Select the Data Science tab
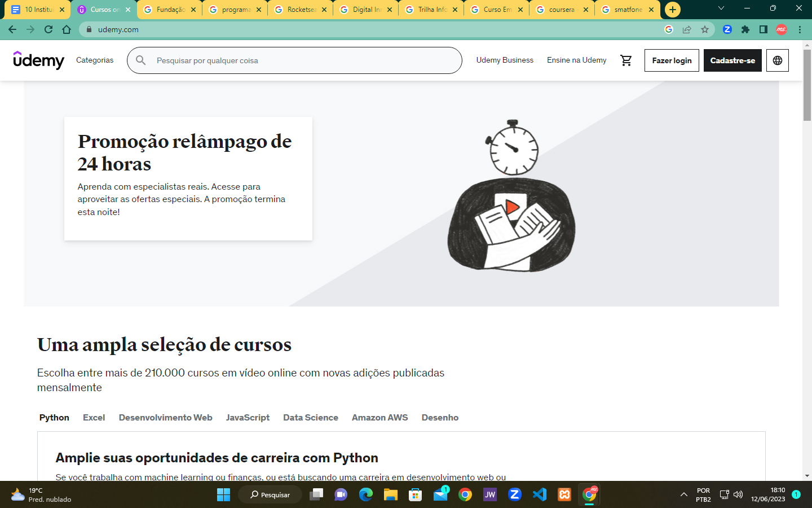This screenshot has width=812, height=508. pos(311,418)
